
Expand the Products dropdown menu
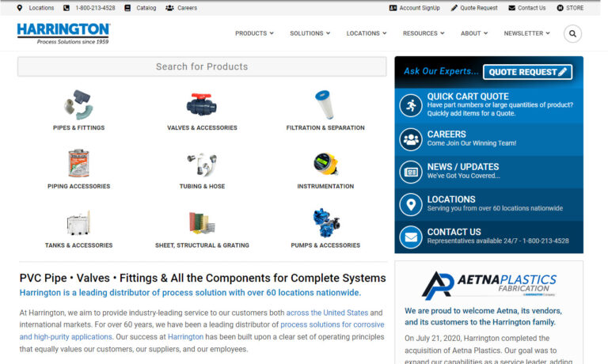254,33
